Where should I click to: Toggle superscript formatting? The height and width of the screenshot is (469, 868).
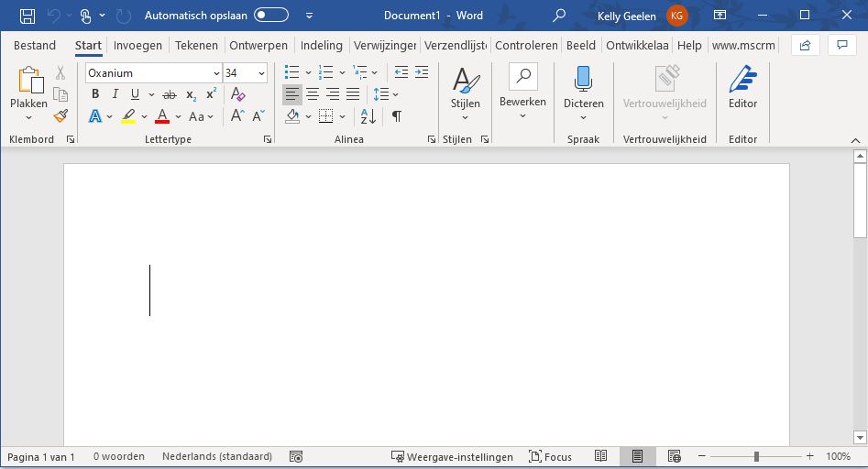[211, 94]
